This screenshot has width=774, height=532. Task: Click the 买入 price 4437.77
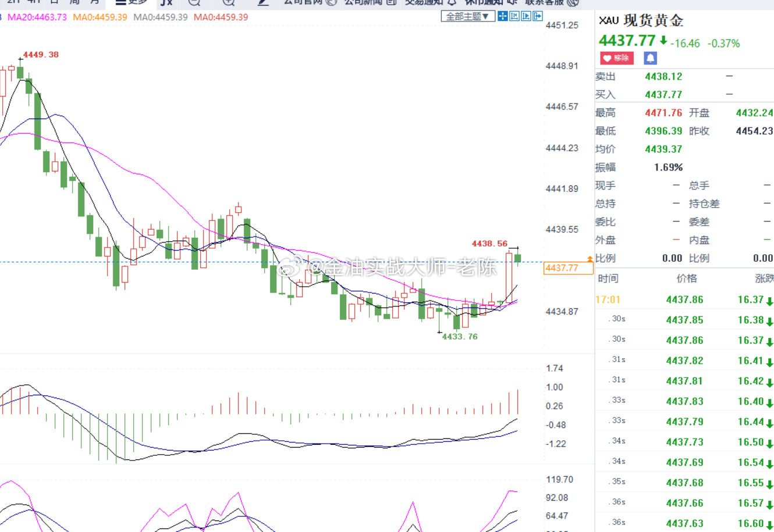point(663,95)
